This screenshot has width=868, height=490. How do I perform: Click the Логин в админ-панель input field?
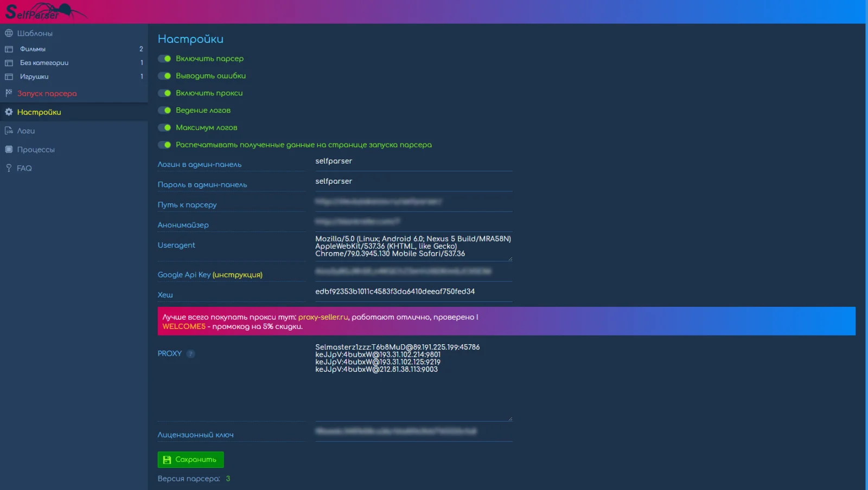click(x=413, y=162)
